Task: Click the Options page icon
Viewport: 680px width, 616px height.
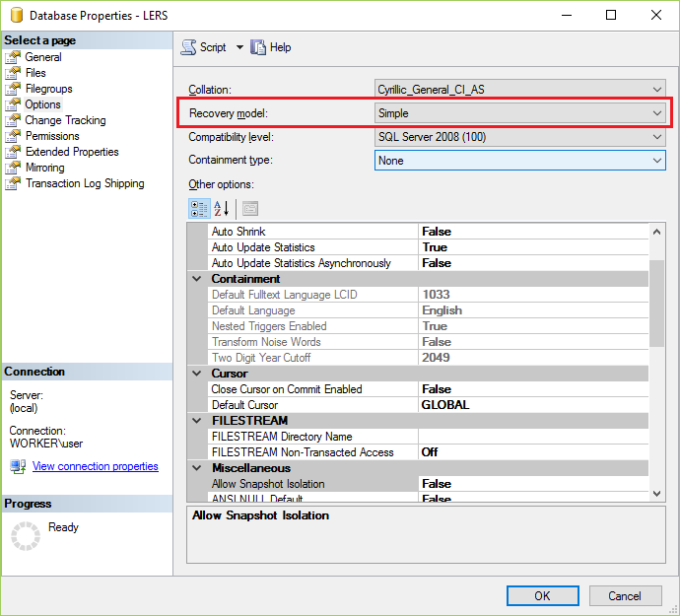Action: point(13,104)
